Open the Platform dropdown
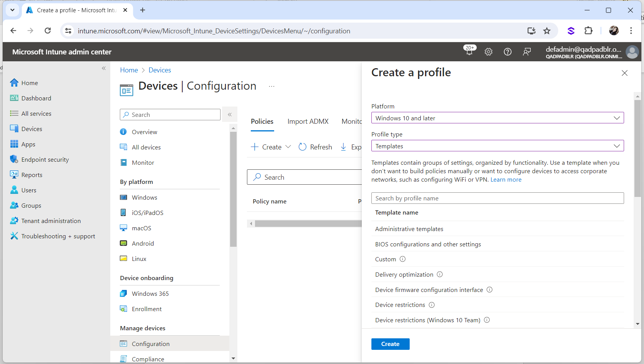Screen dimensions: 644x364 [497, 118]
